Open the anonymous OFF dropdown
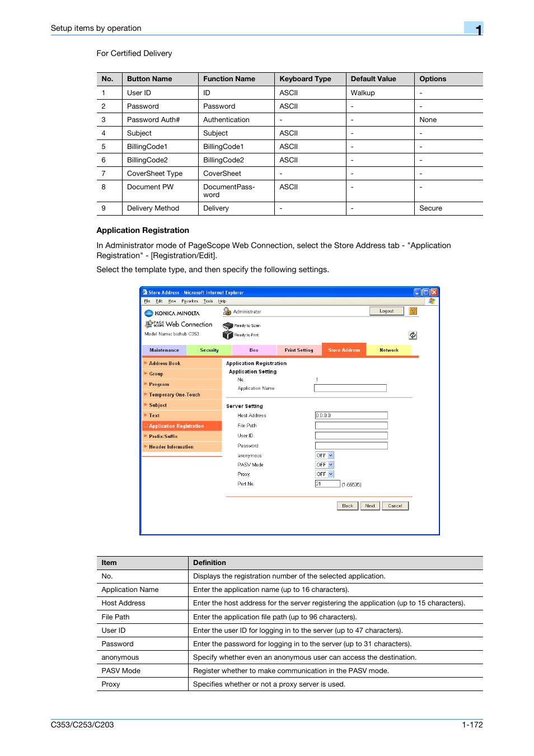Image resolution: width=534 pixels, height=756 pixels. 325,455
